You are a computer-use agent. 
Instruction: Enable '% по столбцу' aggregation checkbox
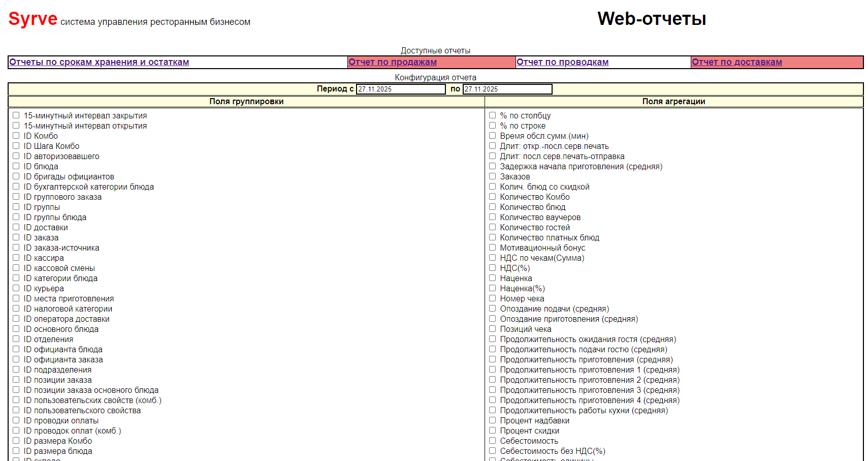click(492, 115)
